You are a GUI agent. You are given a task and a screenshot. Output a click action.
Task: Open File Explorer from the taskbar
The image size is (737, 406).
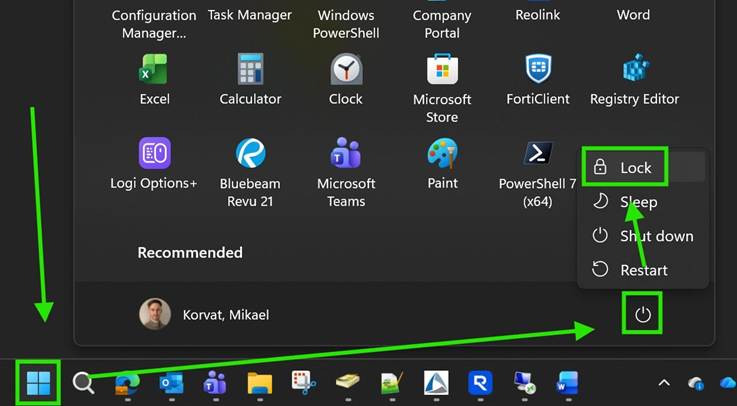(260, 383)
